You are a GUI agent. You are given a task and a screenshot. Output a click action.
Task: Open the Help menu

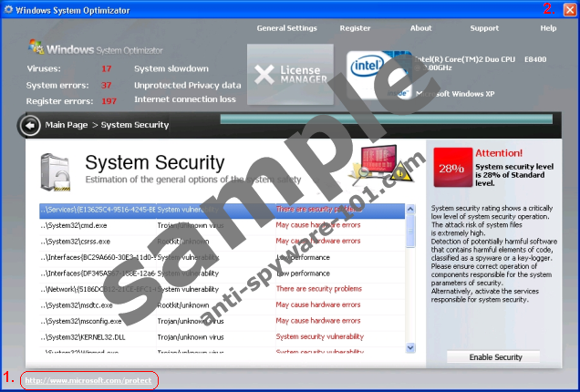[547, 28]
